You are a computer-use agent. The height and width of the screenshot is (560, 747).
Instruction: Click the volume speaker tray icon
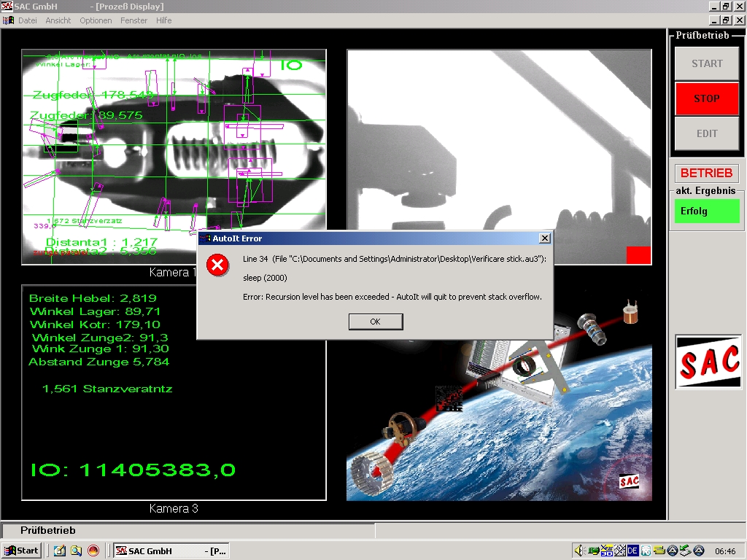point(580,551)
